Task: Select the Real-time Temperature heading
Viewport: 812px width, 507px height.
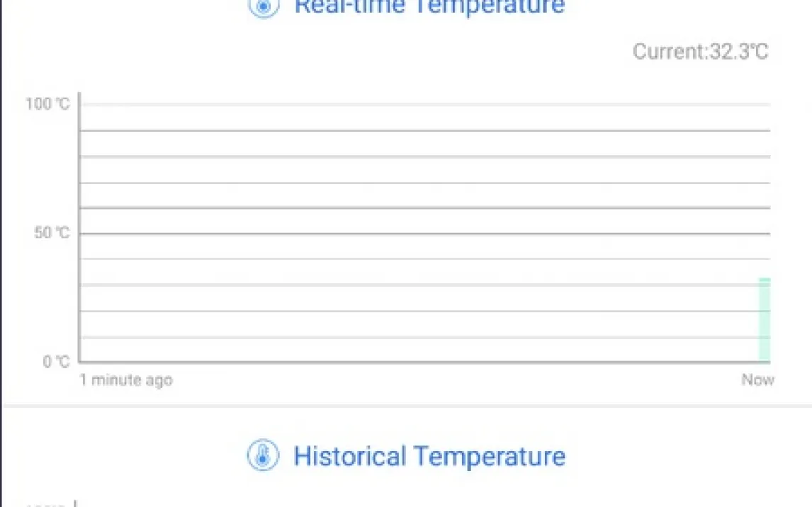Action: [x=429, y=6]
